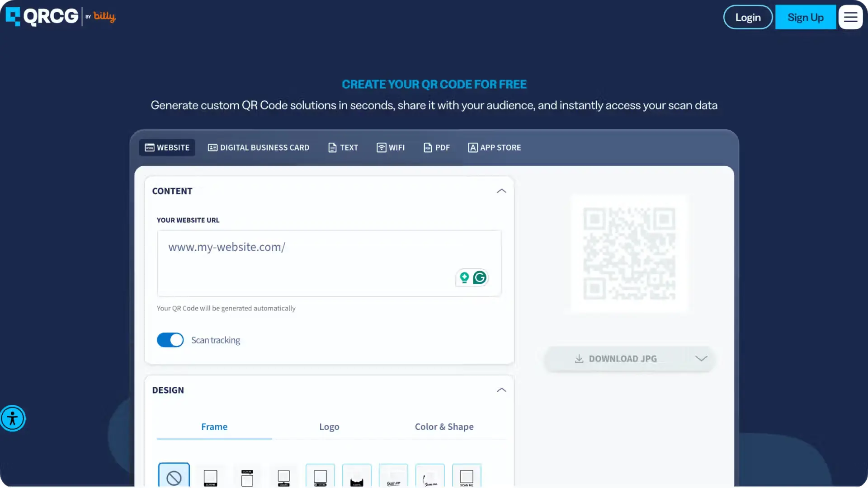
Task: Choose the arrow Scan me frame
Action: coord(430,476)
